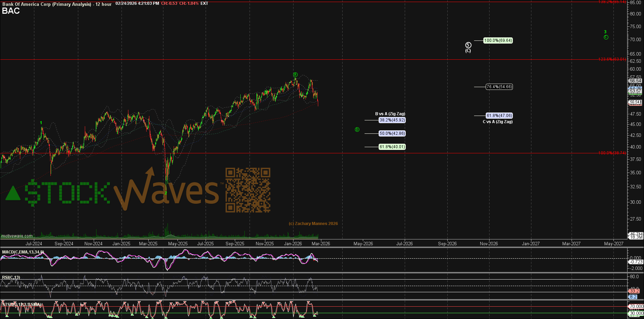The height and width of the screenshot is (319, 644).
Task: Click the 100.0%(69.64) Fibonacci target label
Action: [x=498, y=40]
